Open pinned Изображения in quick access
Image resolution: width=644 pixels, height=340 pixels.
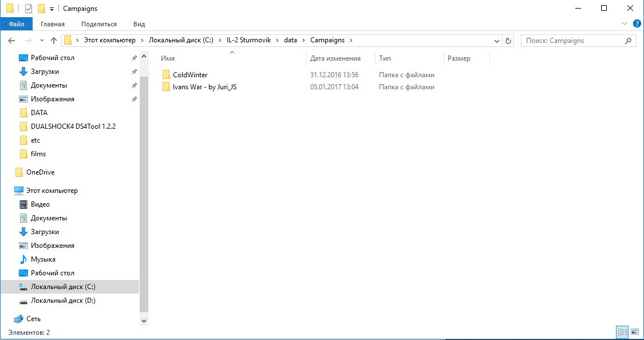coord(53,99)
